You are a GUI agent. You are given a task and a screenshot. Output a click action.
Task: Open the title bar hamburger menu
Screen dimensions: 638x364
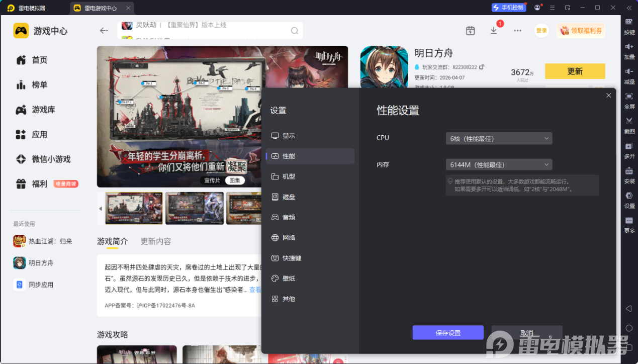[553, 8]
